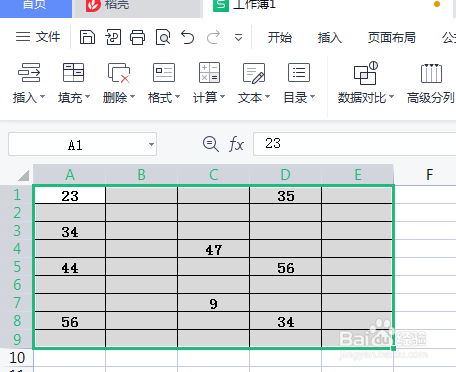The width and height of the screenshot is (456, 372).
Task: Switch to the 开始 ribbon tab
Action: point(280,37)
